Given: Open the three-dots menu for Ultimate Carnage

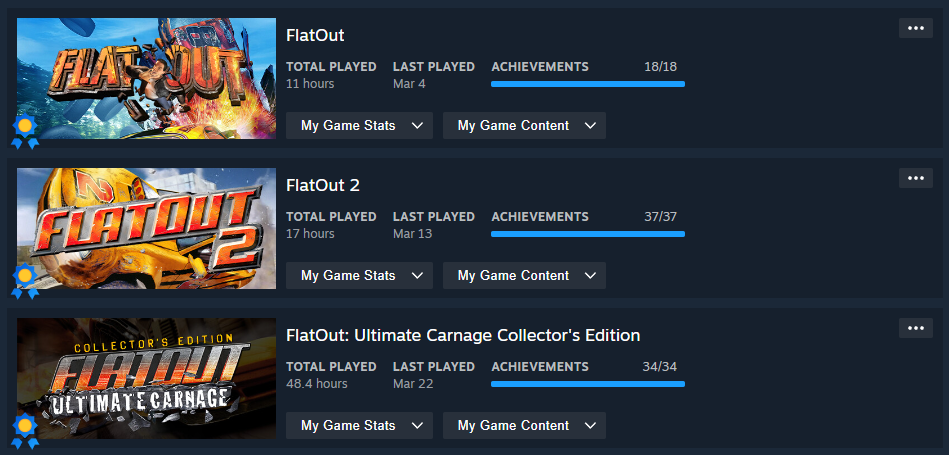Looking at the screenshot, I should [x=915, y=328].
